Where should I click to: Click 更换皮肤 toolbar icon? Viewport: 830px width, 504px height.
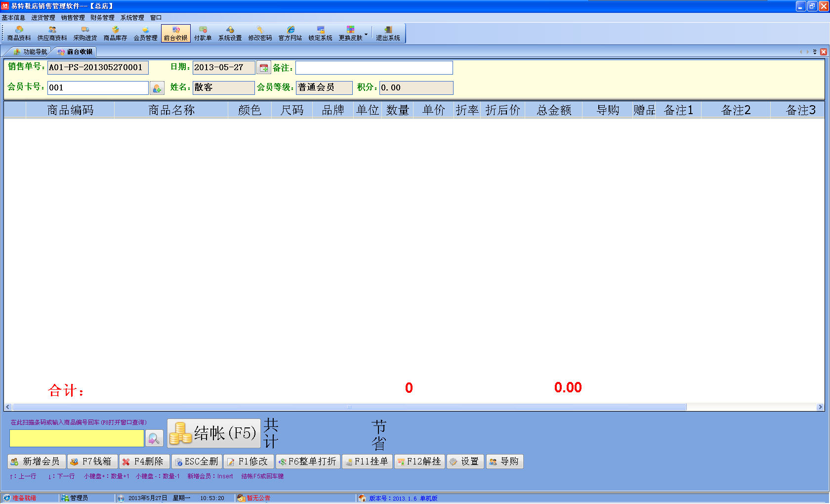(350, 34)
